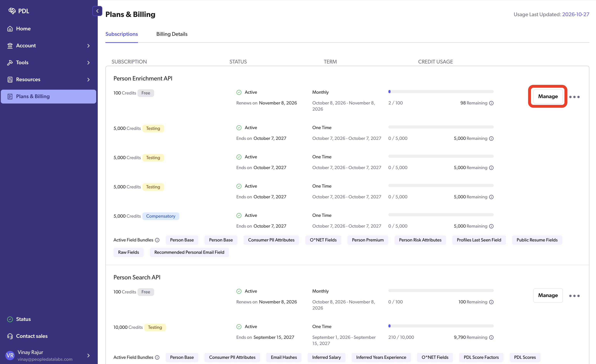596x364 pixels.
Task: Click the Person Risk Attributes tag
Action: click(x=420, y=240)
